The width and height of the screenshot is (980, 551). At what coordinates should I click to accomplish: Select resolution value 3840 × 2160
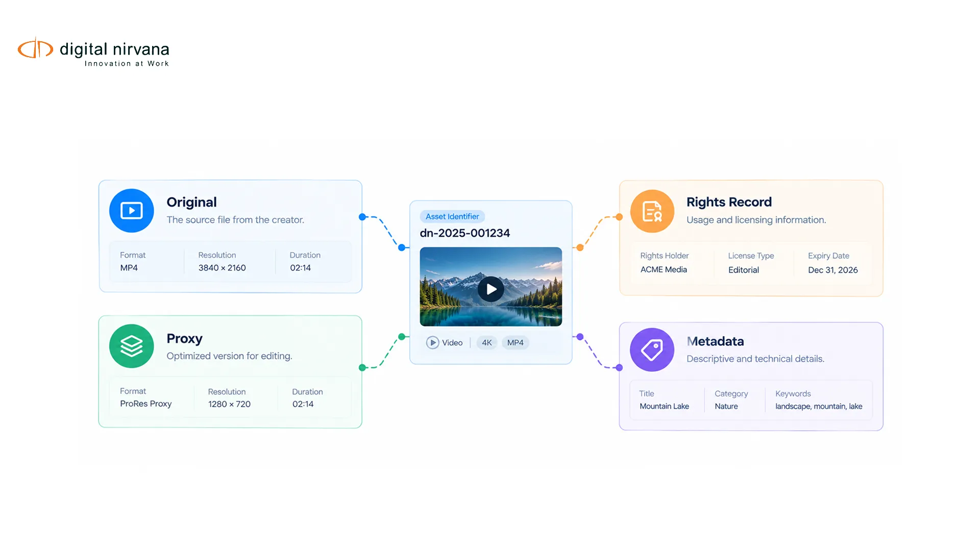click(x=222, y=268)
